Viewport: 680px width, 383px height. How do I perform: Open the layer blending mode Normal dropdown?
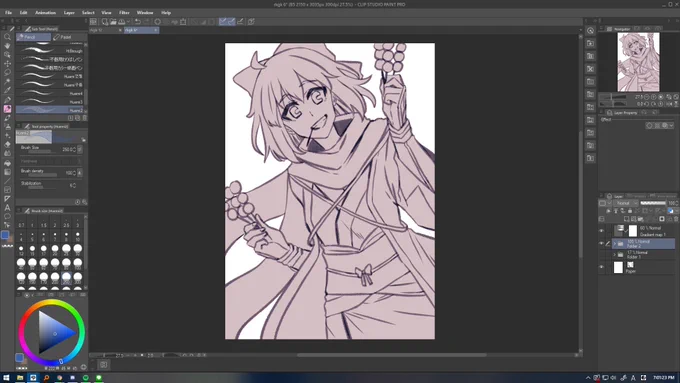pos(627,203)
